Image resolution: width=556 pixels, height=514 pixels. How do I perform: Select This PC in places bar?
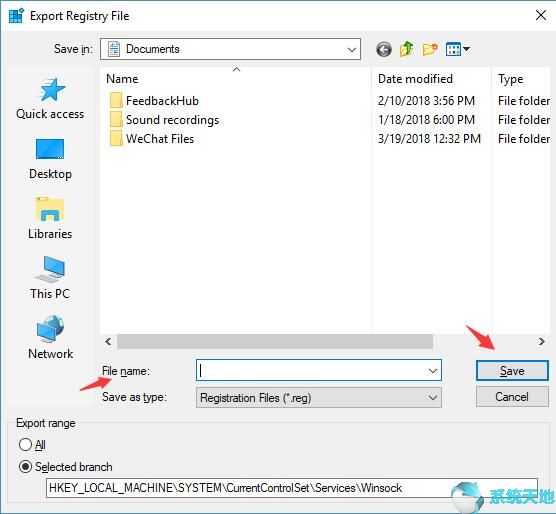[50, 278]
